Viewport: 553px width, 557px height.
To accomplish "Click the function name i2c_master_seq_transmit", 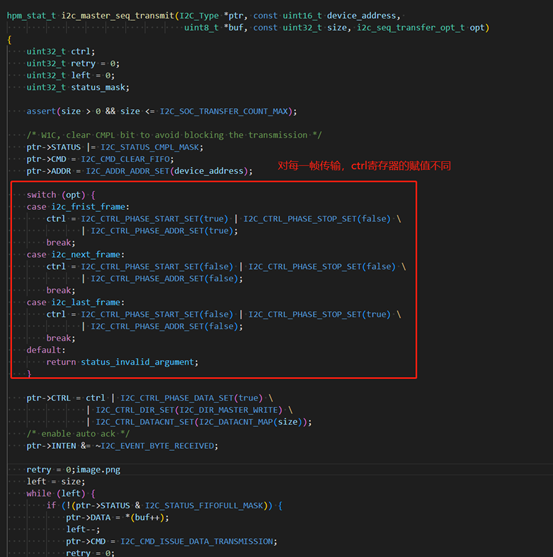I will tap(118, 16).
